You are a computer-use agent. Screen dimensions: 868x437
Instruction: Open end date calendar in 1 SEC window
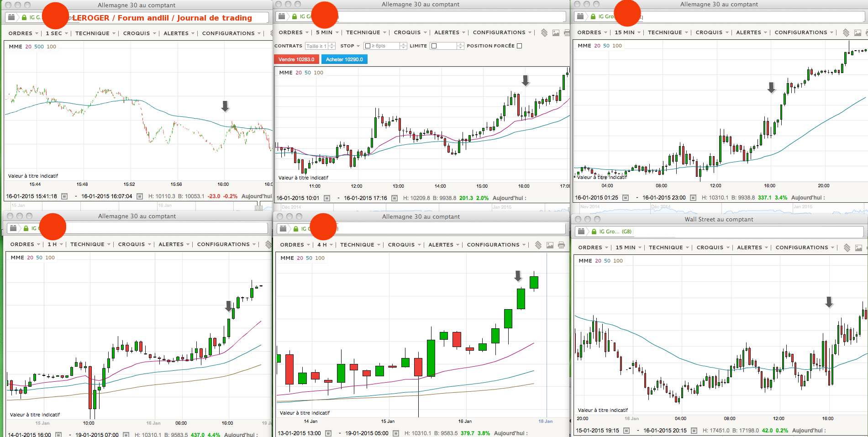(x=140, y=196)
